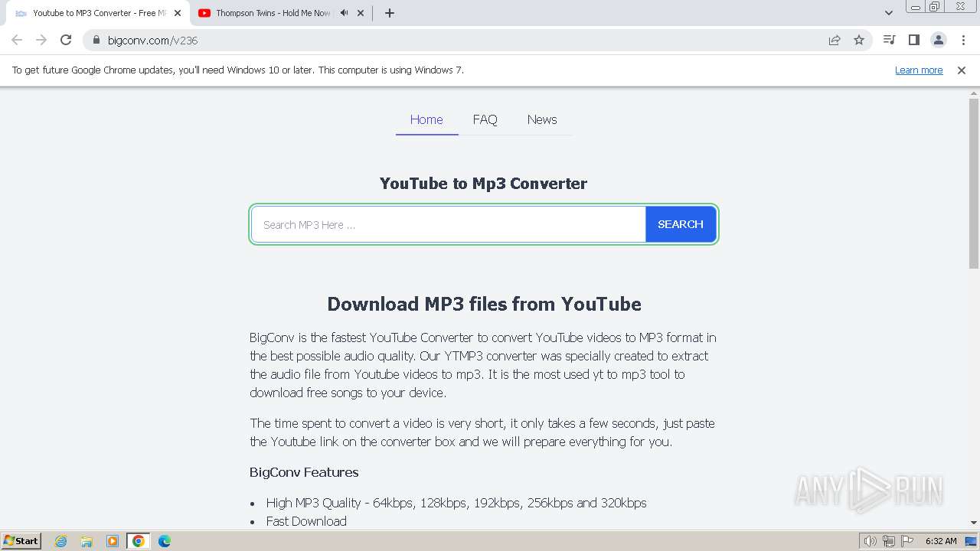Click the blue SEARCH button

pyautogui.click(x=681, y=224)
